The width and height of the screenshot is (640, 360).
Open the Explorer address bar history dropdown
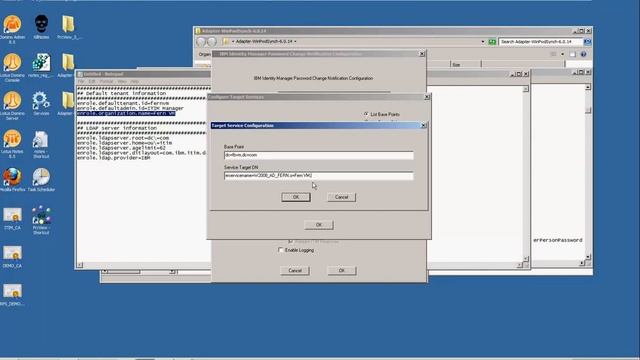(x=483, y=42)
